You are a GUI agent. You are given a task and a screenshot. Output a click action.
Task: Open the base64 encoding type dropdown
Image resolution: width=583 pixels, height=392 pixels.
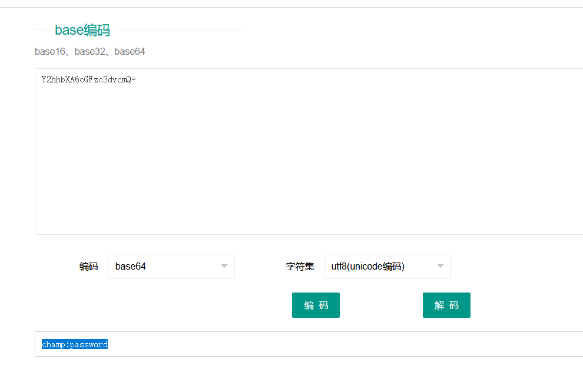(171, 266)
